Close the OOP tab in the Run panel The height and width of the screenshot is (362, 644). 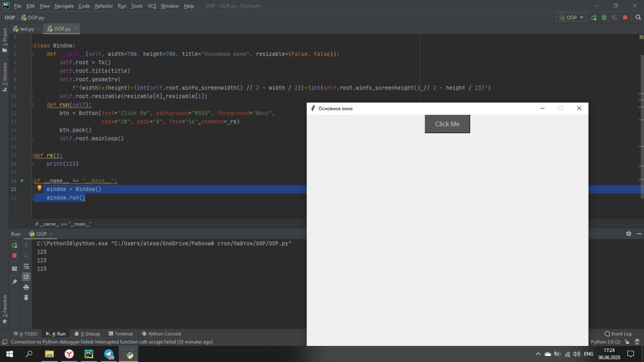pyautogui.click(x=51, y=234)
